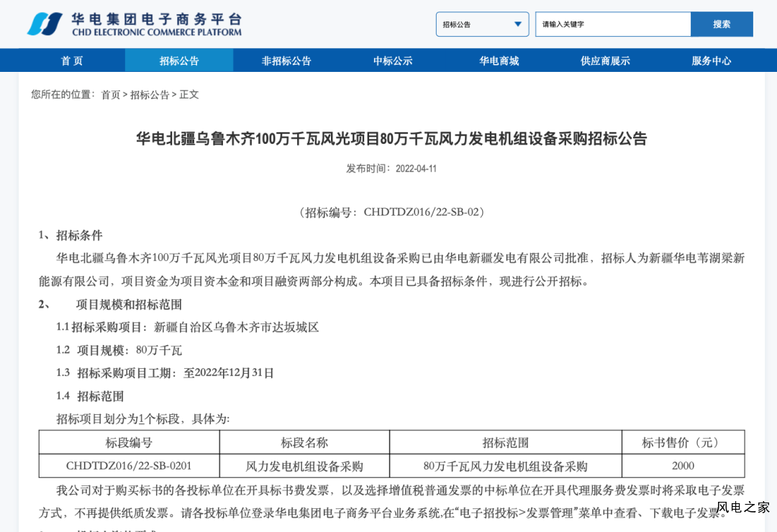
Task: Click the announcement title heading
Action: pyautogui.click(x=391, y=138)
